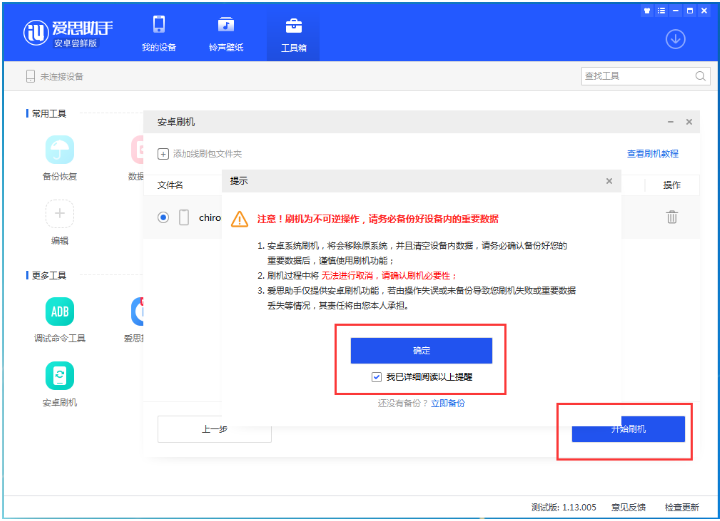Launch the ADB 调试命令工具
Screen dimensions: 720x521
pos(60,312)
